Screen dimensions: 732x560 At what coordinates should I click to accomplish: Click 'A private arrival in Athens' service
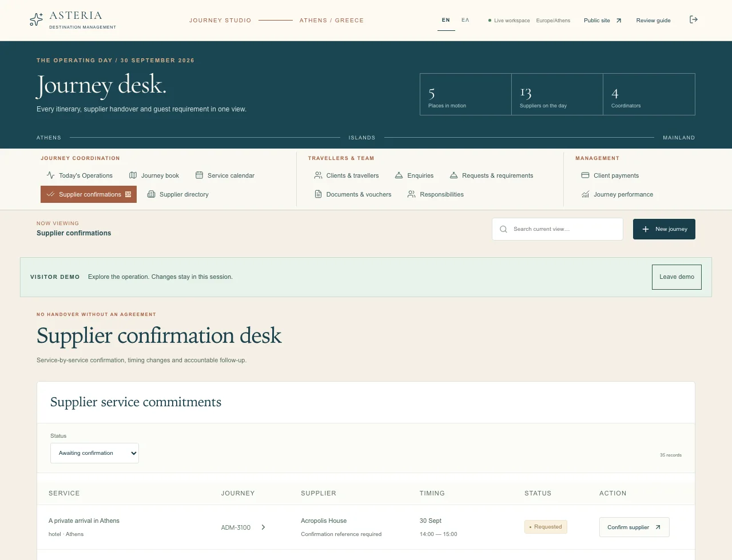tap(84, 521)
